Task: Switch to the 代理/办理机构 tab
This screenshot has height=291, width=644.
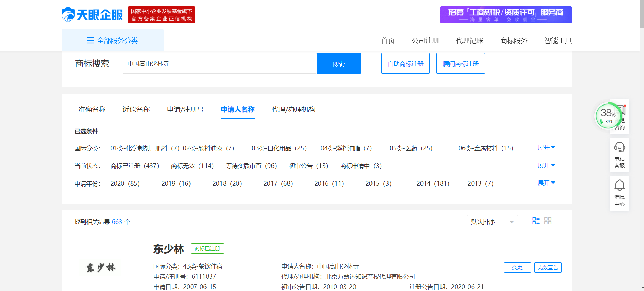Action: pos(294,109)
